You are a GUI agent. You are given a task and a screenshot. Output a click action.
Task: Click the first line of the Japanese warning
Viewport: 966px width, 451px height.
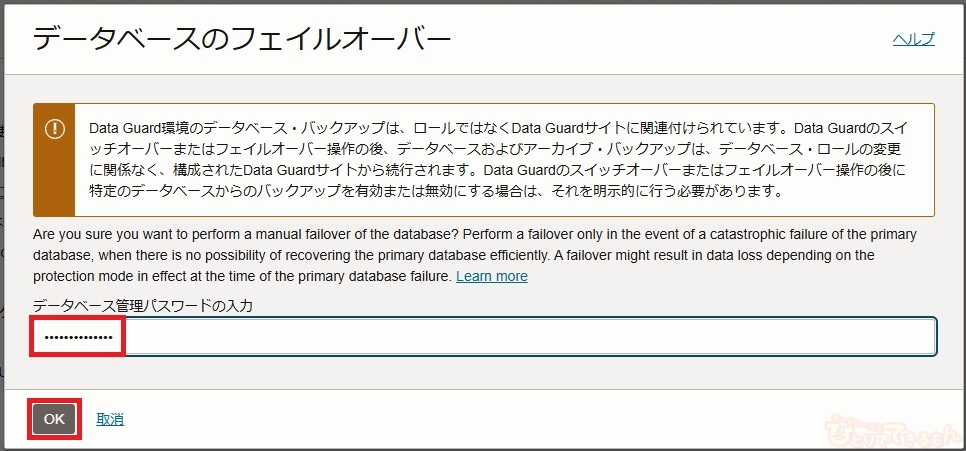(499, 128)
